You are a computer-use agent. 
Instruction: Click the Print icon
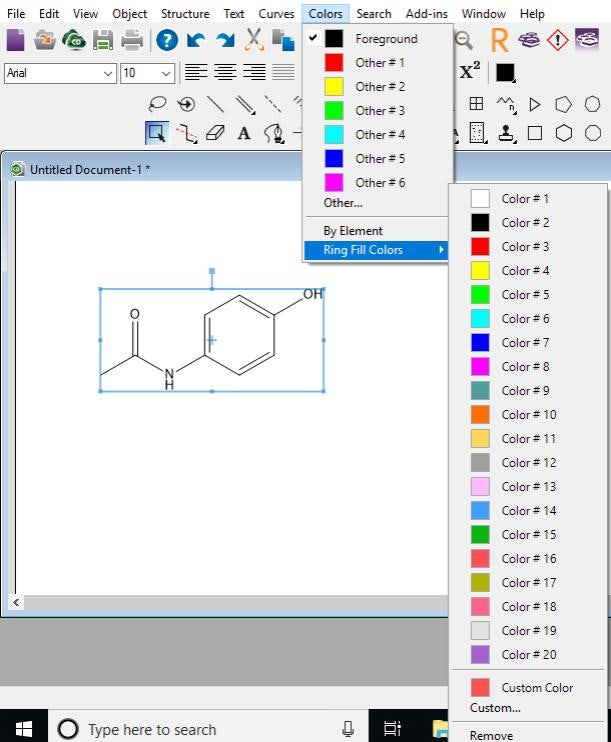click(x=132, y=40)
